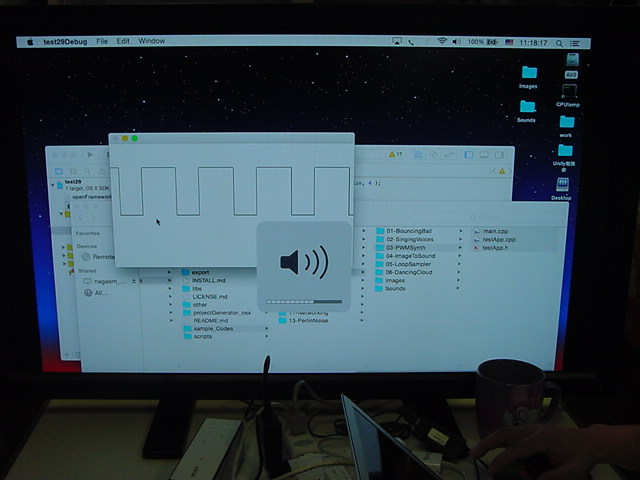Expand the scripts folder arrow
This screenshot has height=480, width=640.
pos(267,336)
